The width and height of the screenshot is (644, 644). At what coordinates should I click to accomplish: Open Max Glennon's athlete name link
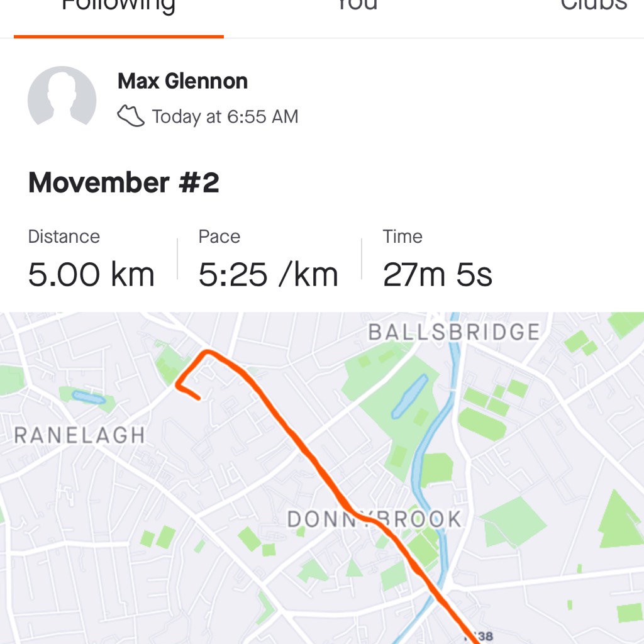point(183,81)
